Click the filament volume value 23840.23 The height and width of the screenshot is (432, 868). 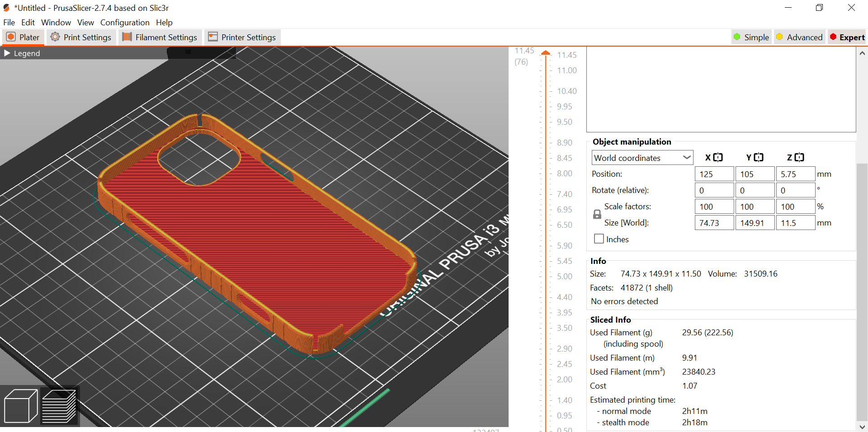[699, 372]
